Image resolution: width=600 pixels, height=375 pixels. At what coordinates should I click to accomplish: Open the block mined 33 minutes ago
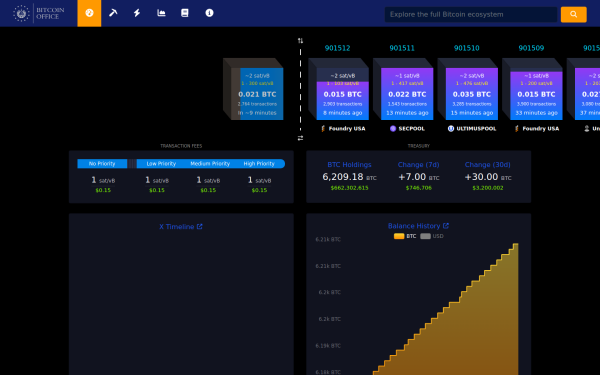[536, 94]
